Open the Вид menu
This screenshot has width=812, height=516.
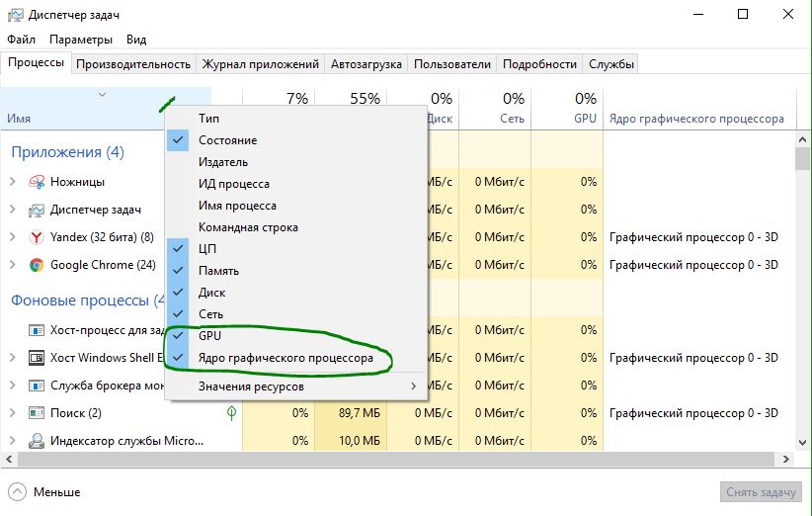[x=136, y=40]
